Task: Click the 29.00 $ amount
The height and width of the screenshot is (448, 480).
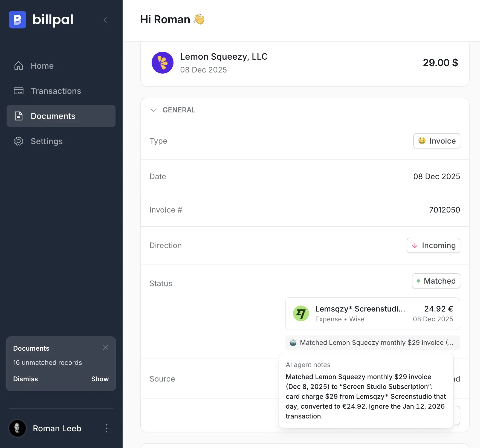Action: (x=441, y=63)
